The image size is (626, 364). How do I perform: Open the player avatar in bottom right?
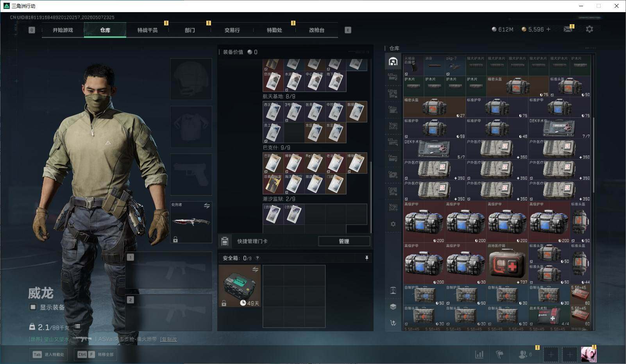(588, 355)
